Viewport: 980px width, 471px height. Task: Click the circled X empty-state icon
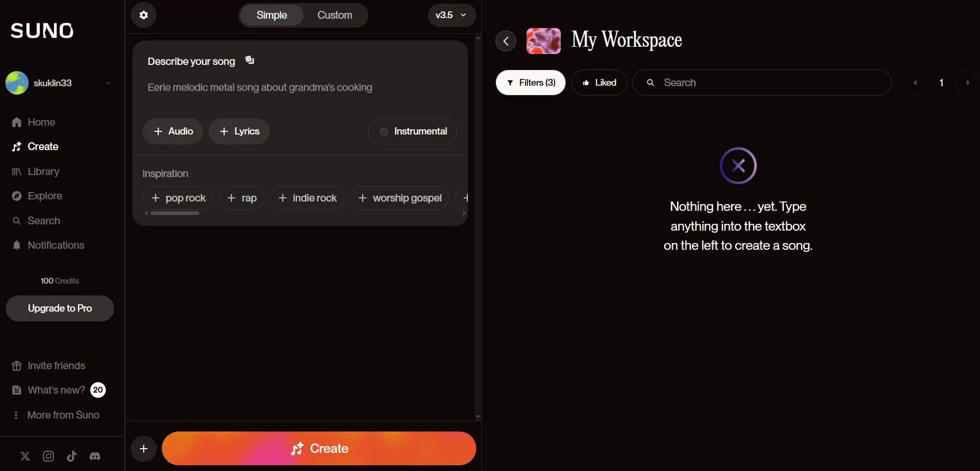[738, 166]
